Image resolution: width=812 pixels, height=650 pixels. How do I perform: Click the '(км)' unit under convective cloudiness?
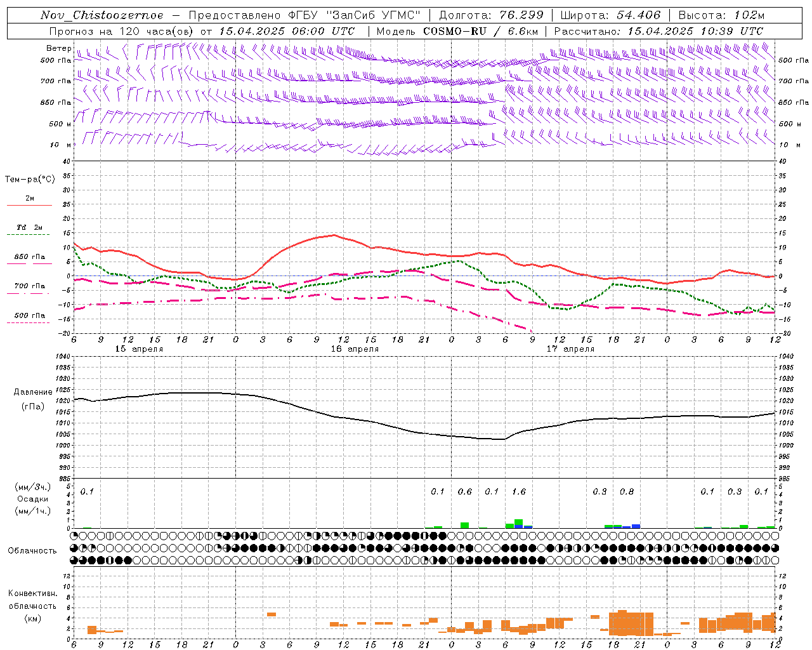pos(32,618)
